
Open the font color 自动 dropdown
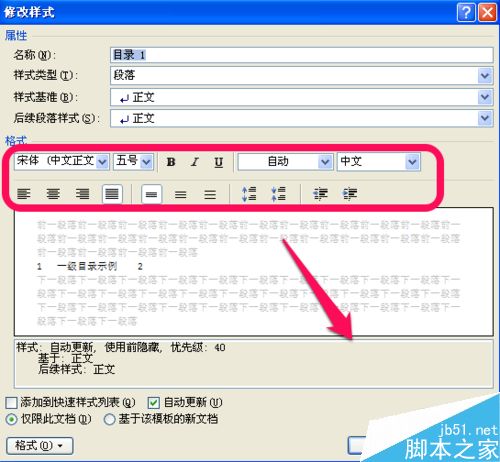tap(325, 162)
